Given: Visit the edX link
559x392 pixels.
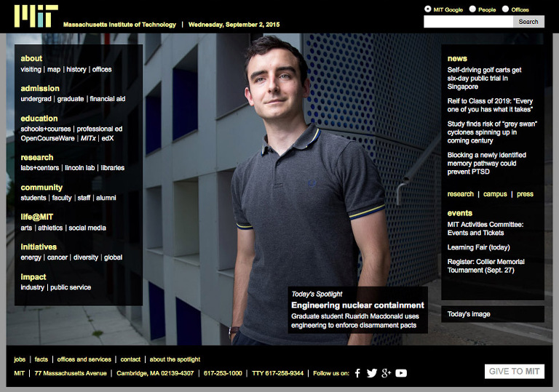Looking at the screenshot, I should point(108,138).
